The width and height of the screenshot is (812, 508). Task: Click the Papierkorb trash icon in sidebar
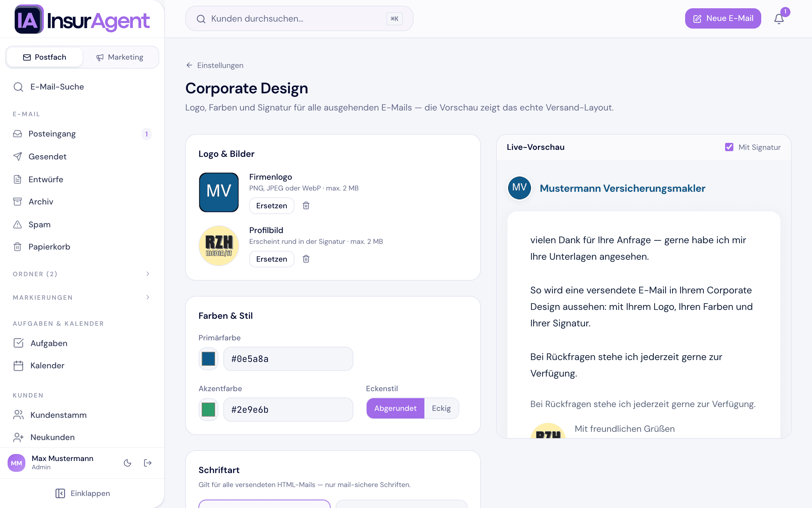(17, 247)
